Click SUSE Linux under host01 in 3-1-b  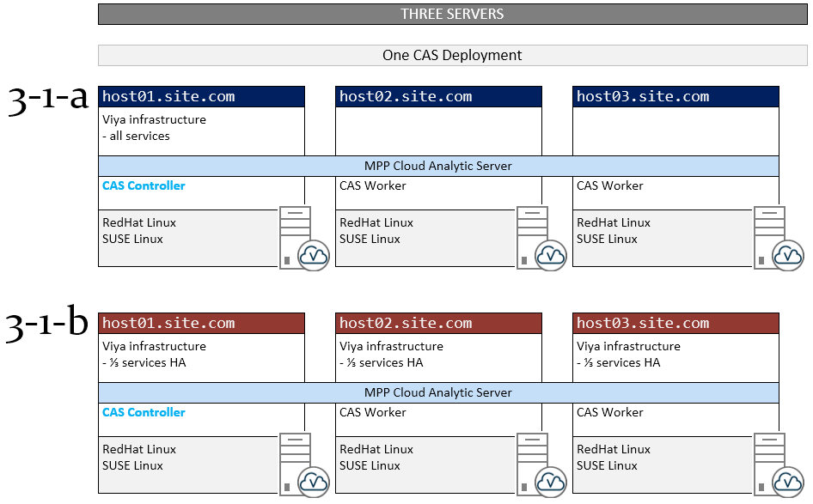point(132,466)
